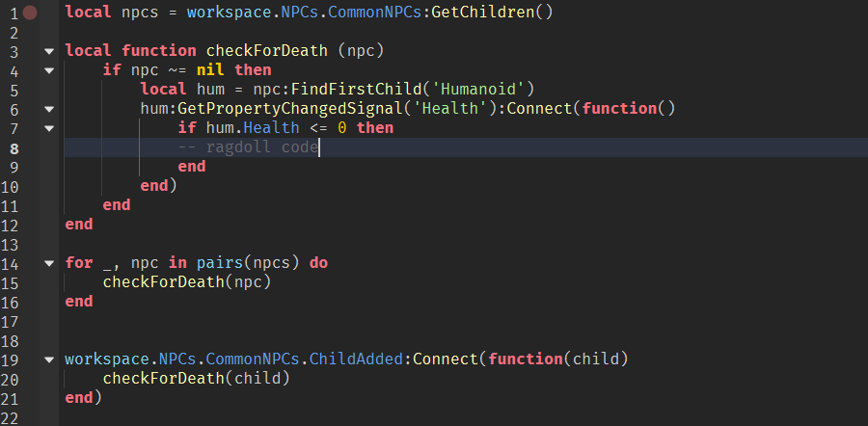The image size is (868, 426).
Task: Collapse the 'if npc ~= nil' block arrow
Action: pos(49,70)
